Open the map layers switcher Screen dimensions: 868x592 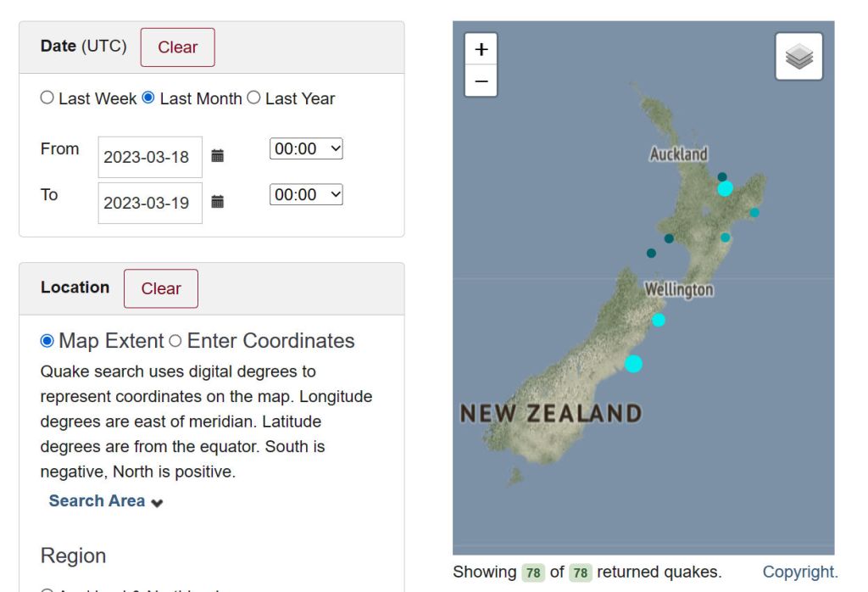point(798,57)
